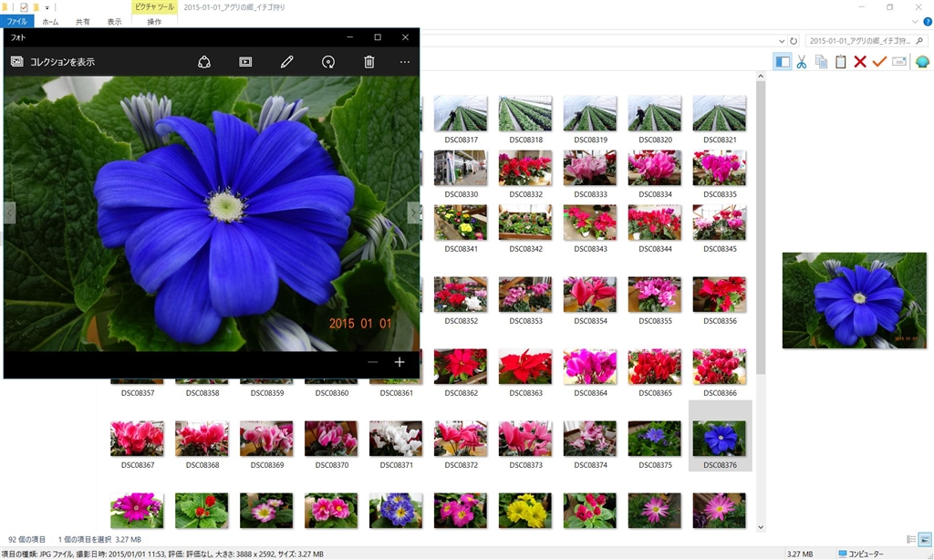
Task: Click the scissors cut icon in Explorer
Action: [801, 62]
